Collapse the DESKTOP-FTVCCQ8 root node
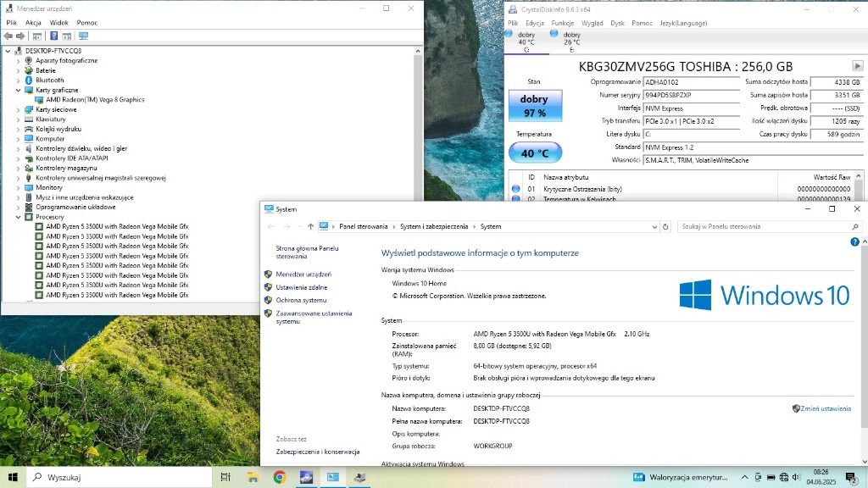 click(8, 51)
